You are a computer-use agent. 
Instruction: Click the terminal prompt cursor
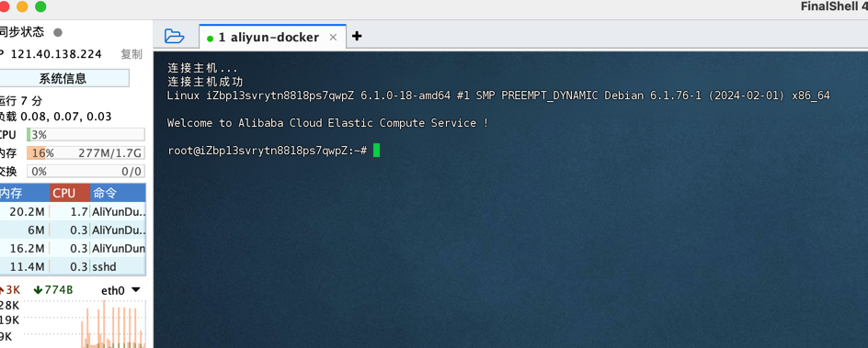coord(376,151)
